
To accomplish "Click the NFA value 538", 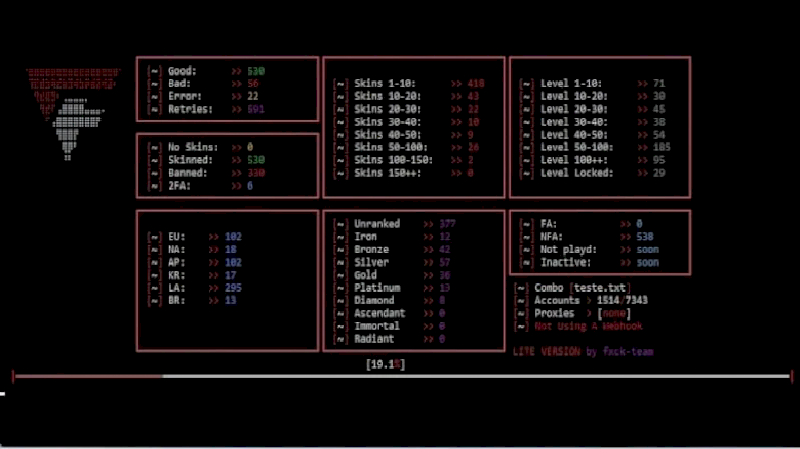I will click(x=644, y=237).
